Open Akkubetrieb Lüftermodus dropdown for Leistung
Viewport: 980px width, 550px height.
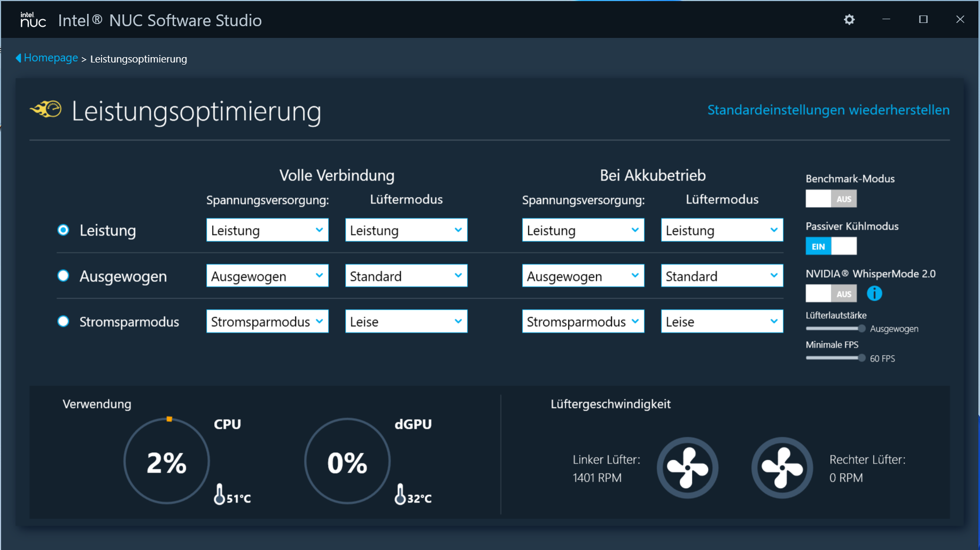(x=722, y=230)
